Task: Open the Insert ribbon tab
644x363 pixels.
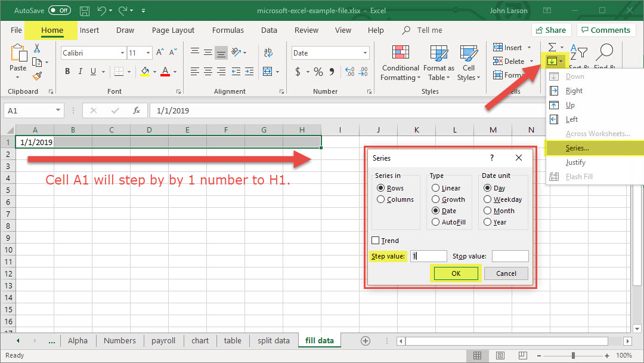Action: (89, 30)
